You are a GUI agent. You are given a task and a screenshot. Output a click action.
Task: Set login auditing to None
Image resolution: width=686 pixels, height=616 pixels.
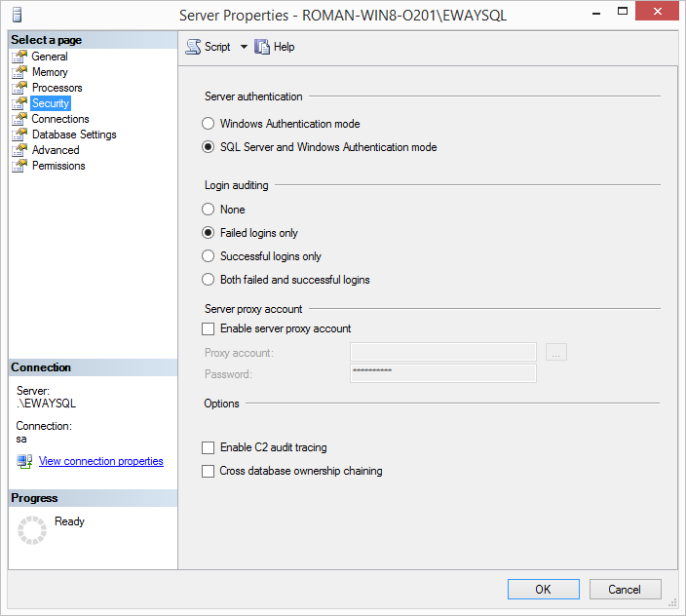(208, 210)
